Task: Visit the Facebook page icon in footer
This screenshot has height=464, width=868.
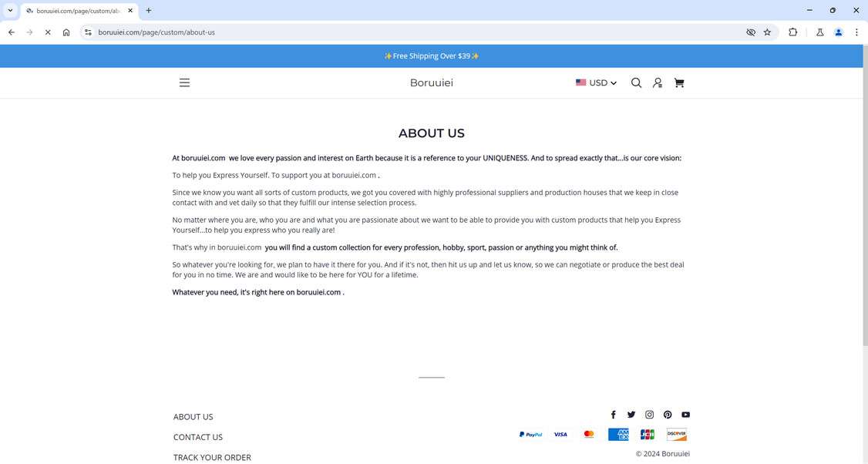Action: point(613,414)
